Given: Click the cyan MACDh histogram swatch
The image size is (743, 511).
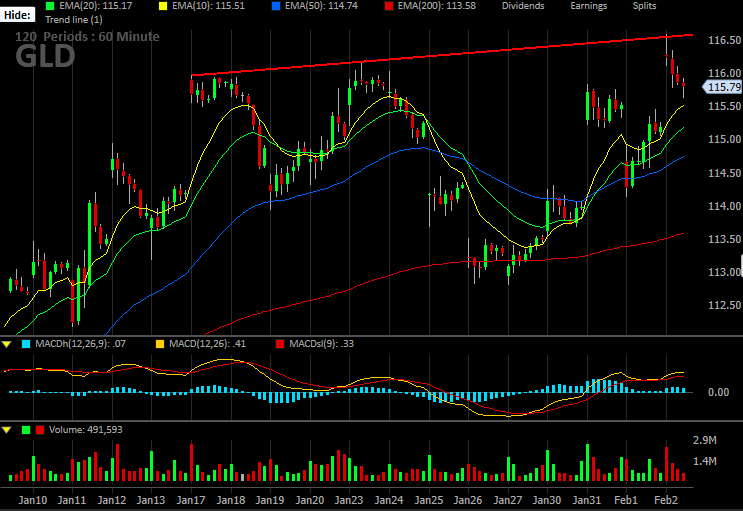Looking at the screenshot, I should click(26, 344).
